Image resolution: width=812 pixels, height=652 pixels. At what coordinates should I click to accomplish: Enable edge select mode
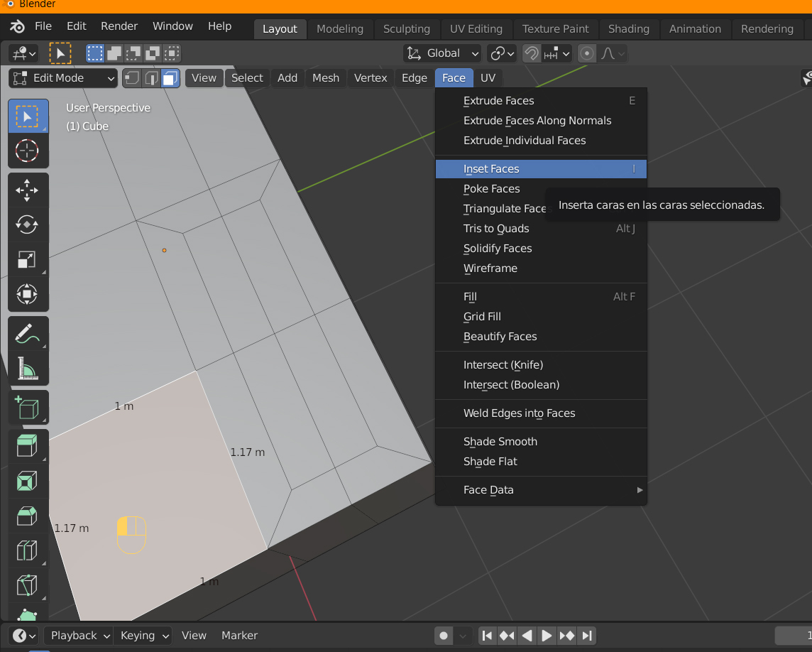[x=151, y=78]
